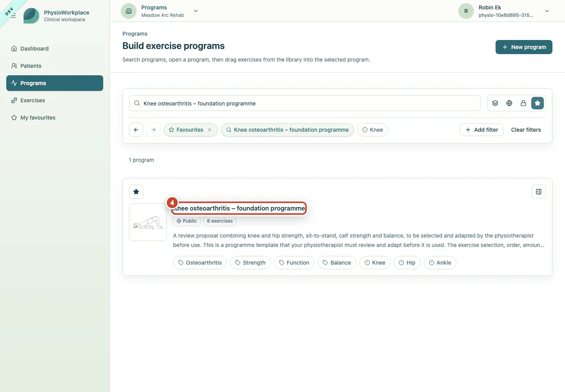Click the Favourites filter chip

click(190, 130)
